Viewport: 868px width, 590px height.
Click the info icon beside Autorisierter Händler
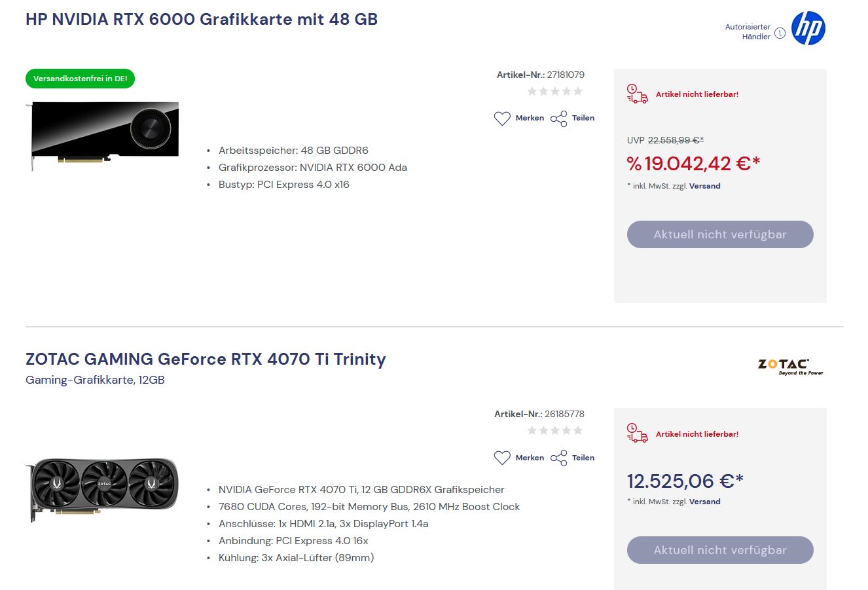pos(780,33)
